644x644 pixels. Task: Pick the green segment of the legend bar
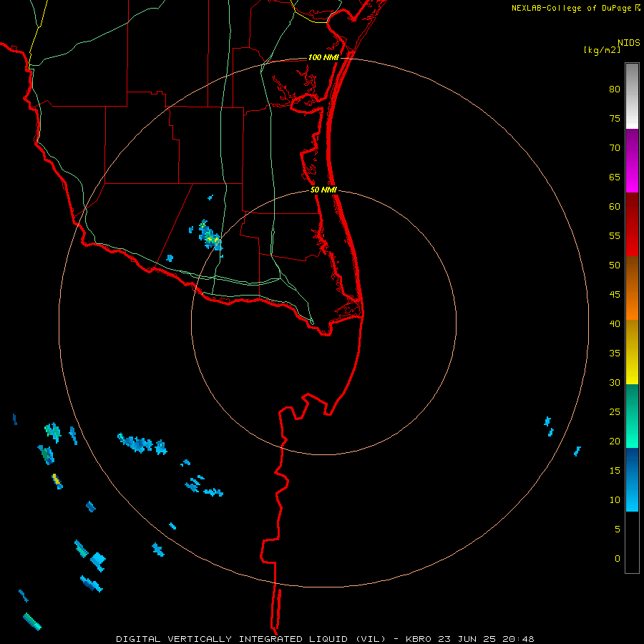click(x=632, y=416)
